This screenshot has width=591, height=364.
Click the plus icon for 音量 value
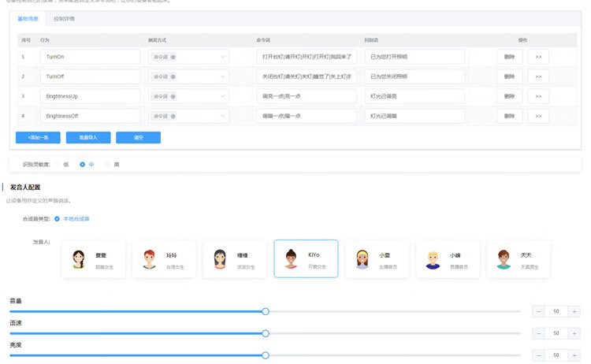574,311
